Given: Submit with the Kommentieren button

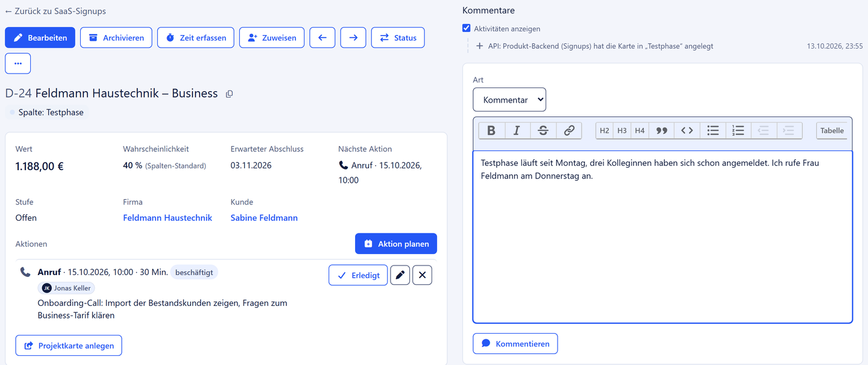Looking at the screenshot, I should coord(515,343).
